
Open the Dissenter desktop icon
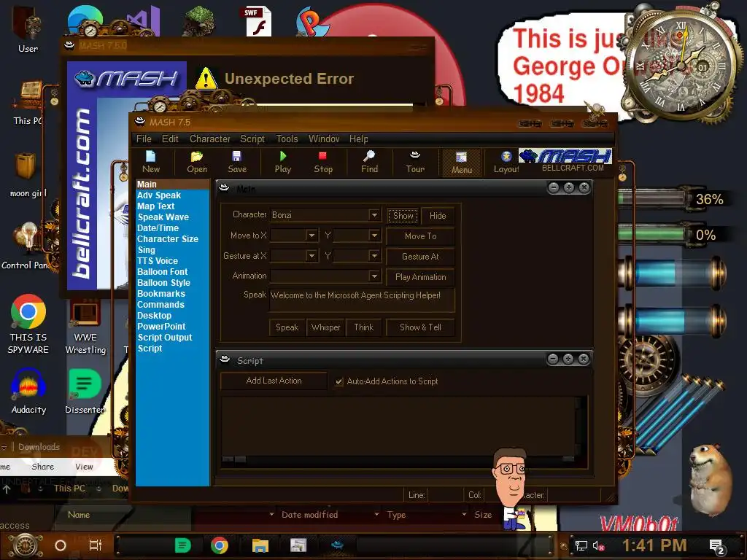click(x=85, y=392)
